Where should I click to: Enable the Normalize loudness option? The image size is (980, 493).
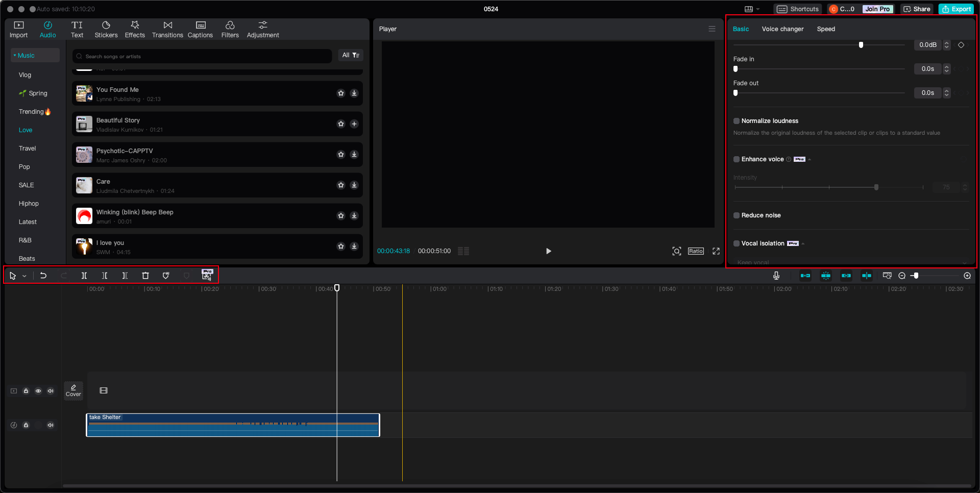737,121
